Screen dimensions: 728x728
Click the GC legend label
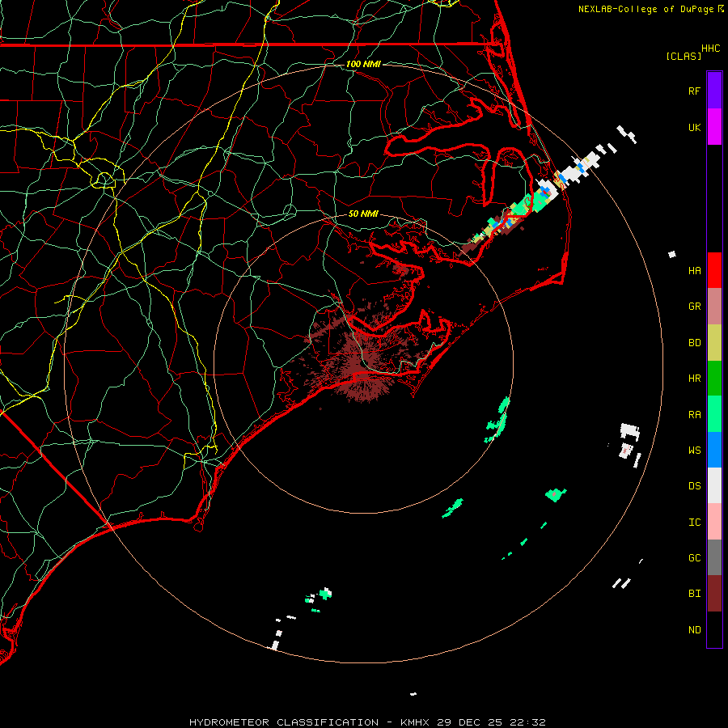point(695,557)
